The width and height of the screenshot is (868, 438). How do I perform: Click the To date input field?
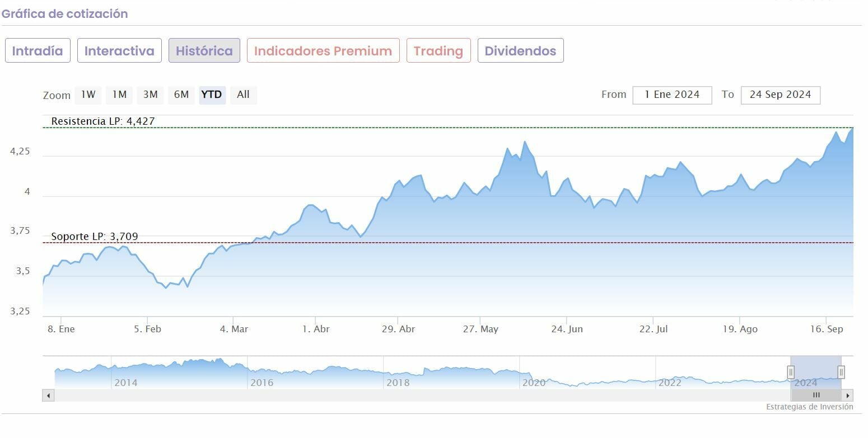click(780, 95)
